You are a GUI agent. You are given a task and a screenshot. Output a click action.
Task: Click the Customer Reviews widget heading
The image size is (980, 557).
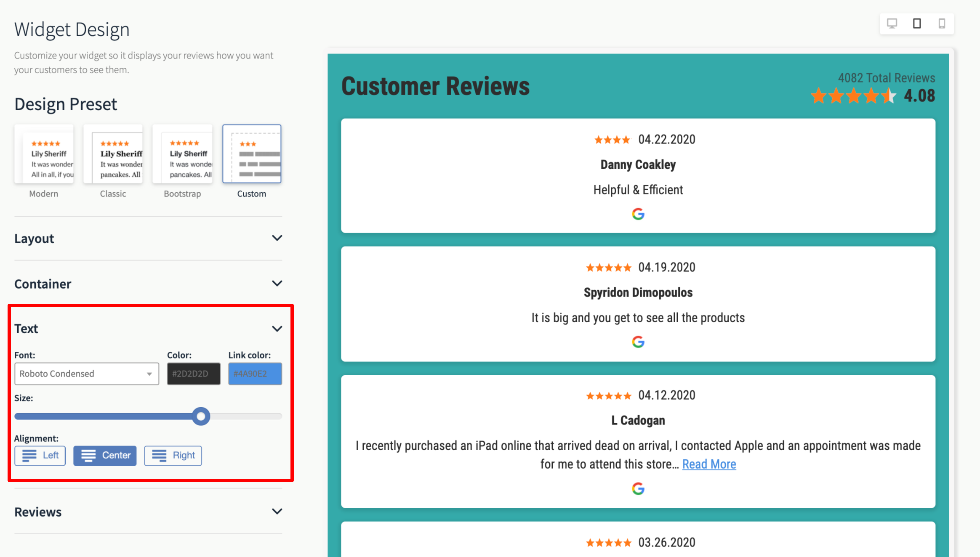tap(435, 86)
